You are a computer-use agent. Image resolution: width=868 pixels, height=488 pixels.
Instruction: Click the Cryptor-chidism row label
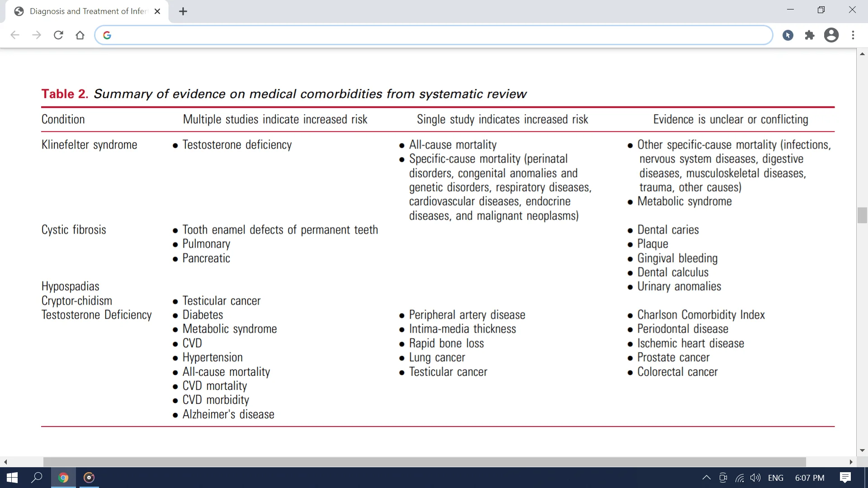[77, 300]
